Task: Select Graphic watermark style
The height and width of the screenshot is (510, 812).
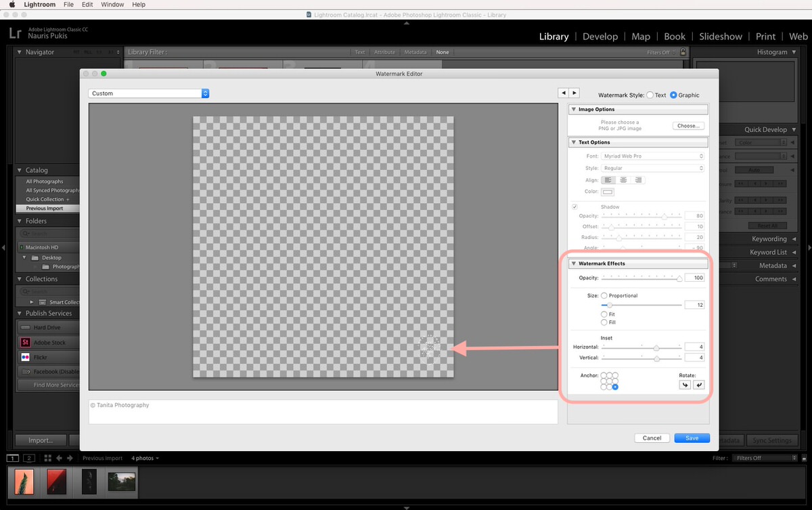Action: pyautogui.click(x=673, y=95)
